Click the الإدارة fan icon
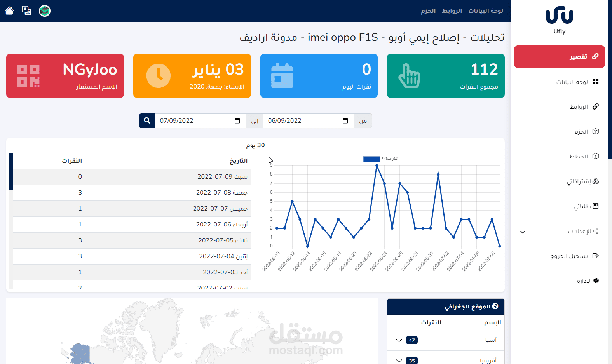 tap(596, 280)
